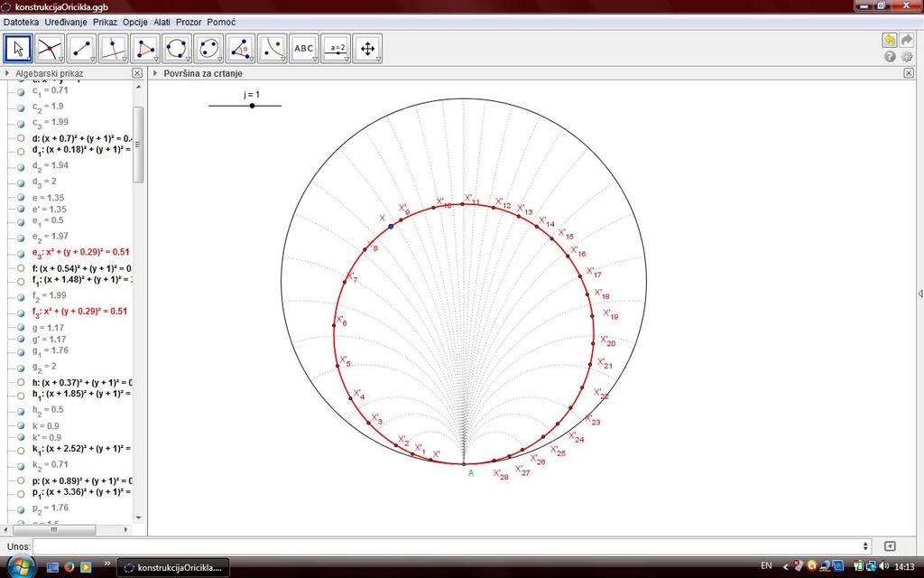
Task: Click the network tray icon
Action: click(x=871, y=566)
